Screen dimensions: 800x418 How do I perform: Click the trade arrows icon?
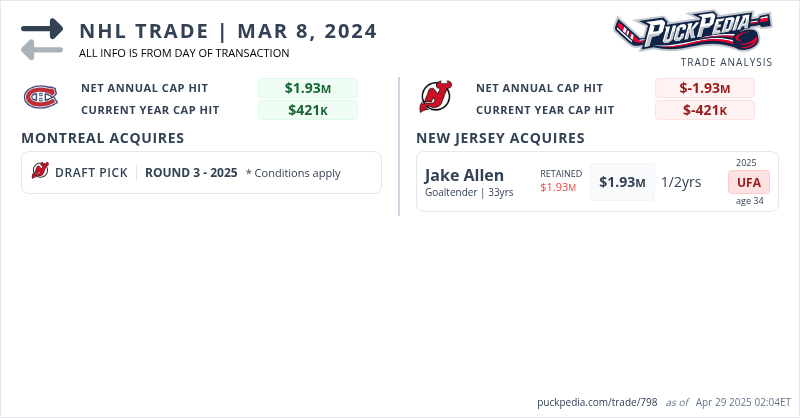point(42,38)
